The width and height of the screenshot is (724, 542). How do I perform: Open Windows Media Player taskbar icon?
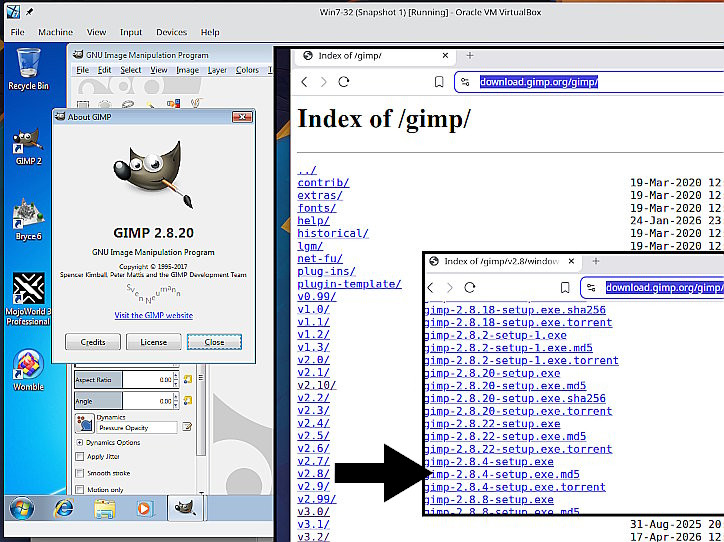tap(144, 509)
